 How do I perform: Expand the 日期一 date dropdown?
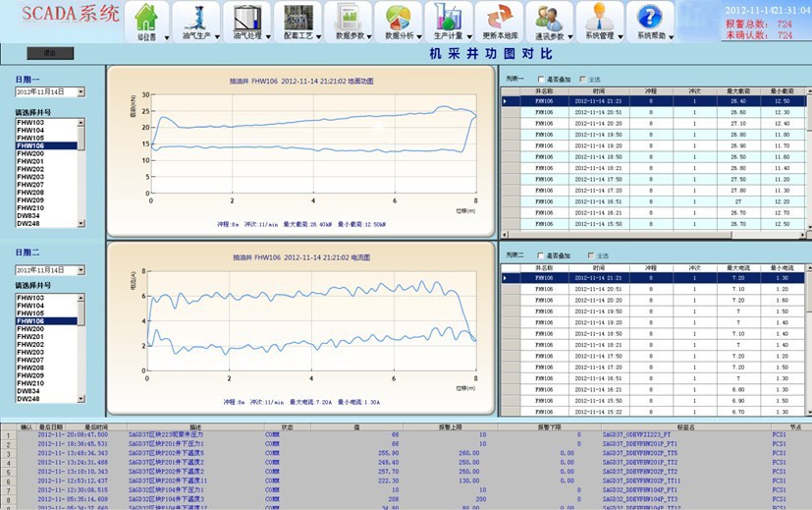[81, 91]
